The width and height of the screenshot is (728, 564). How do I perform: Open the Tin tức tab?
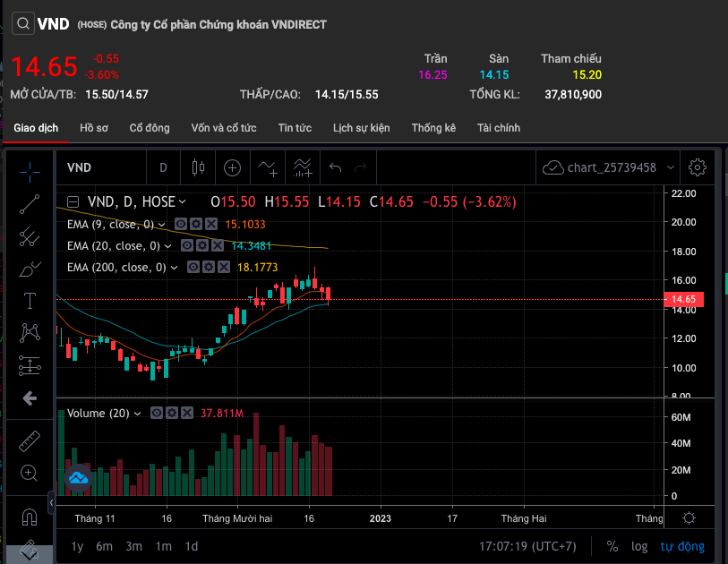[295, 128]
